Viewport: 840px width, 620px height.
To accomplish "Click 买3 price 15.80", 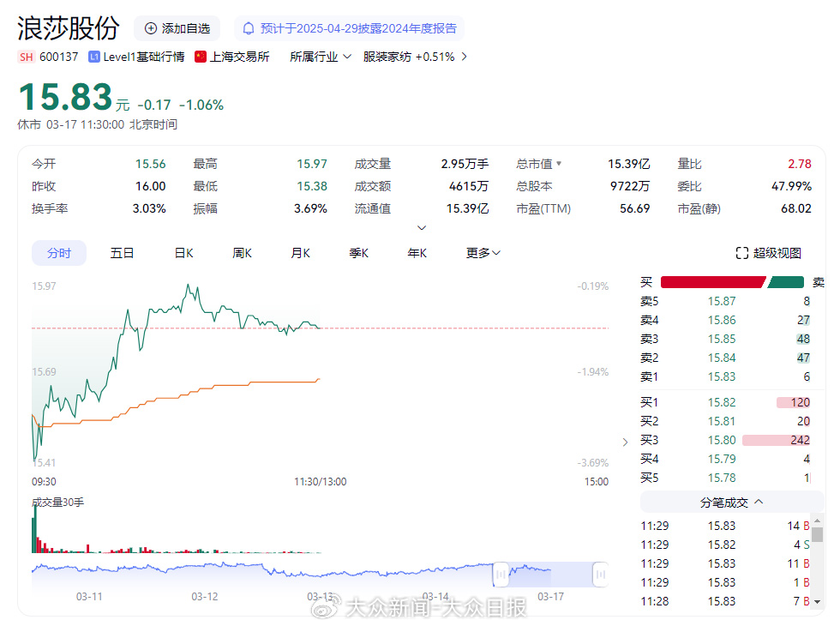I will (722, 440).
